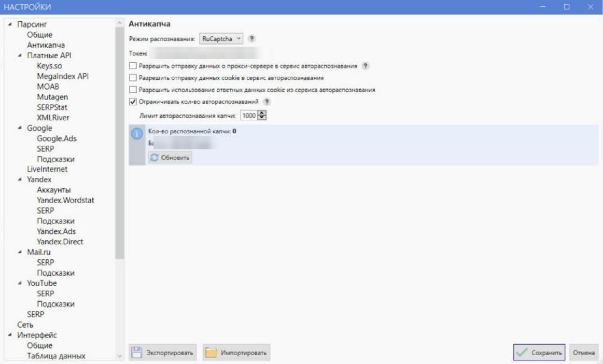Collapse the Google tree node

pos(20,128)
